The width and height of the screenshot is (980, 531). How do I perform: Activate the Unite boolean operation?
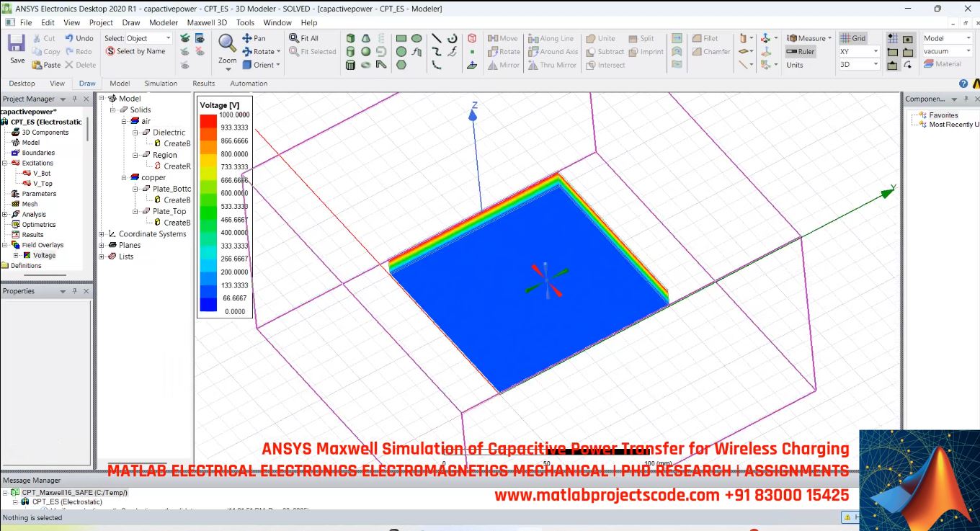click(603, 38)
